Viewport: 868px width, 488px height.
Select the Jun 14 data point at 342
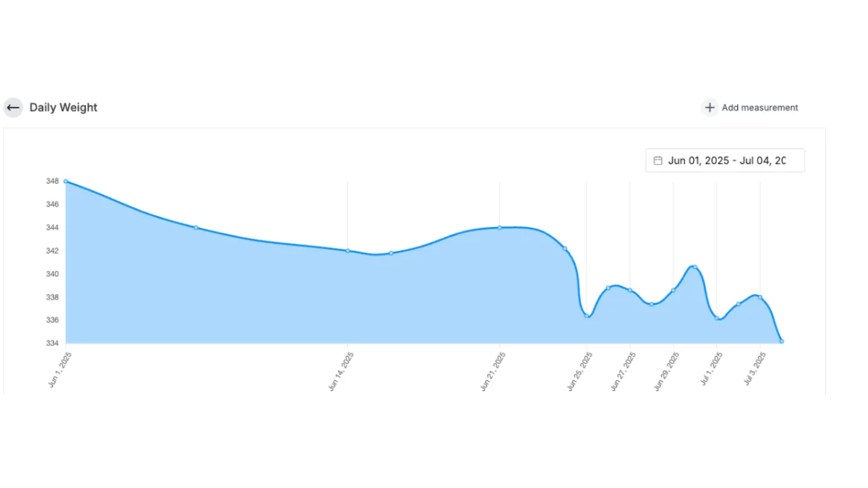(x=348, y=251)
